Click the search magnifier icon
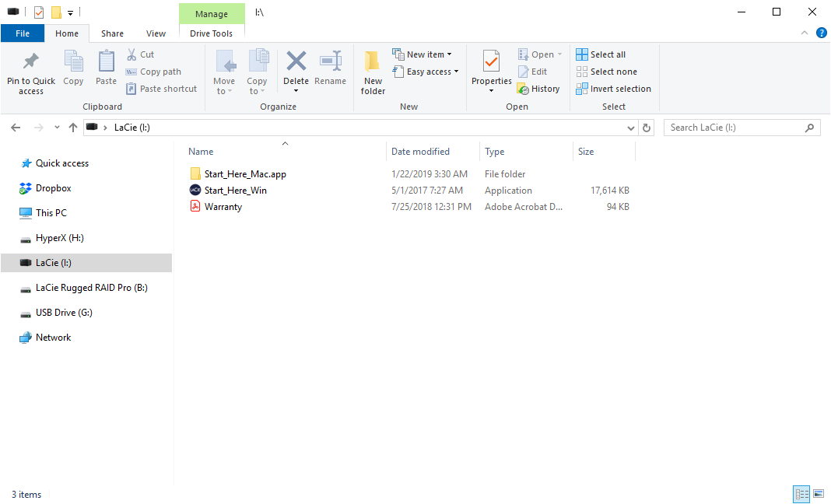Image resolution: width=831 pixels, height=504 pixels. coord(809,128)
